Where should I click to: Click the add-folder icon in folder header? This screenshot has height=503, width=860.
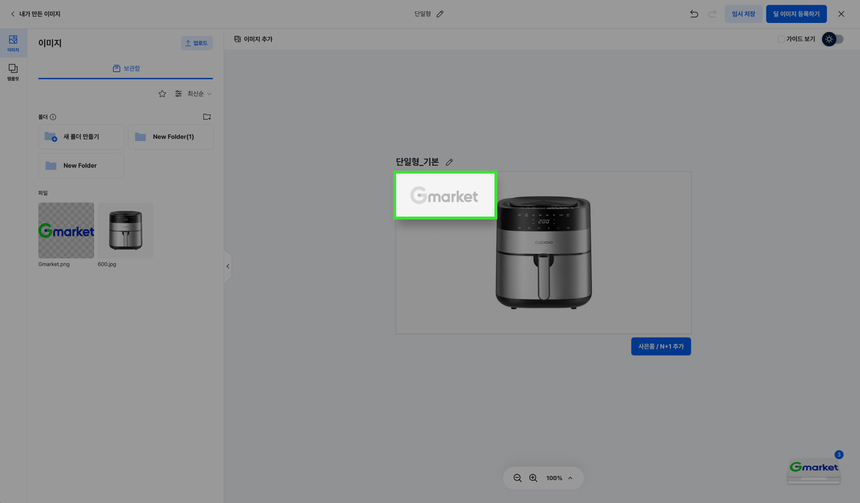pyautogui.click(x=207, y=117)
